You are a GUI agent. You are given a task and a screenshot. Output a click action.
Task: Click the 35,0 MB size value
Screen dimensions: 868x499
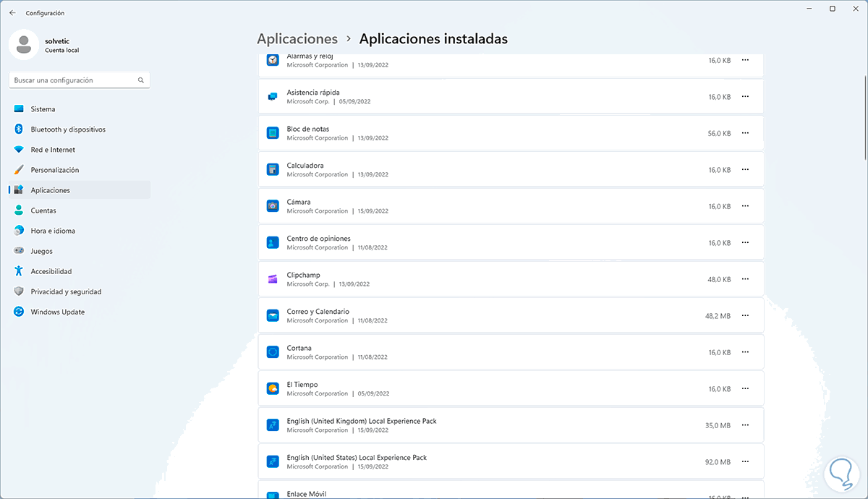point(718,425)
